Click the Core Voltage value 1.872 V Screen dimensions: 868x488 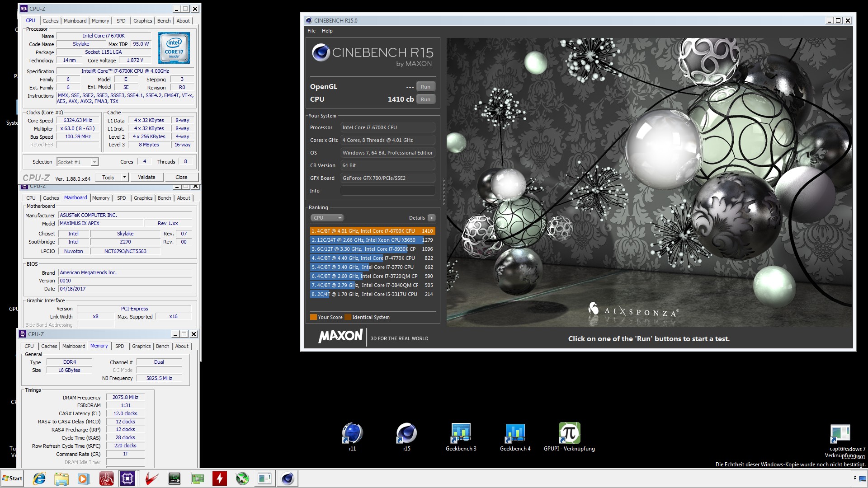135,61
